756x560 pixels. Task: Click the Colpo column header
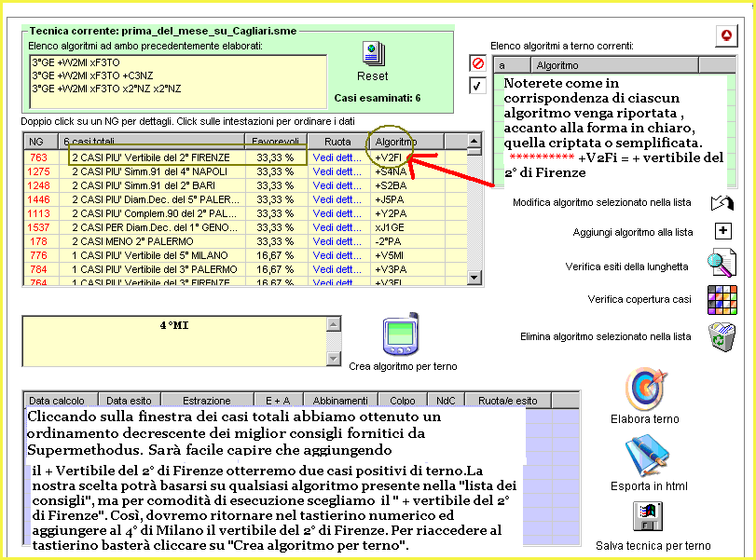pos(403,401)
